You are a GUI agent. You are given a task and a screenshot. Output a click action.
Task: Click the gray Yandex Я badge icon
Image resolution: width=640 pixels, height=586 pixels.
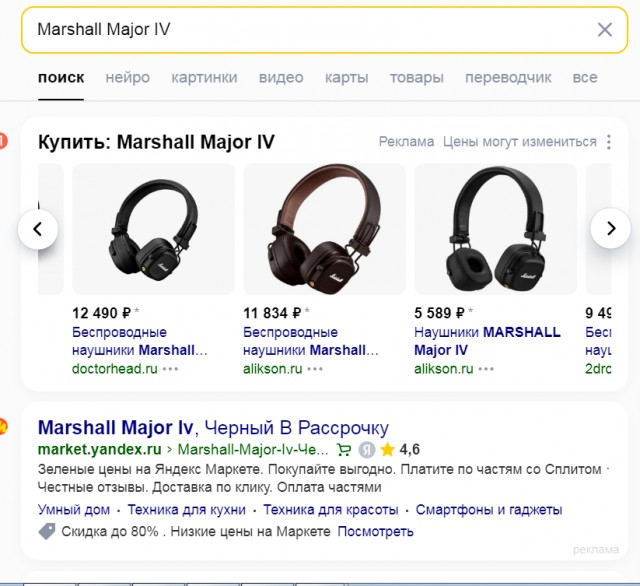tap(367, 450)
